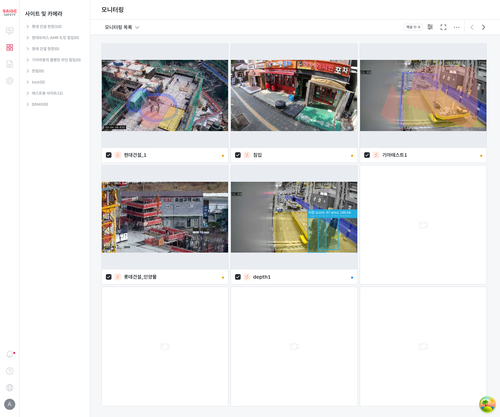
Task: Click the empty camera slot beside depth1
Action: (x=423, y=225)
